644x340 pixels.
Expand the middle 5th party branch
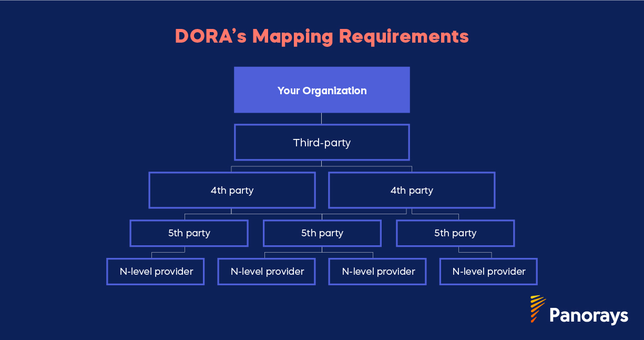pyautogui.click(x=322, y=233)
